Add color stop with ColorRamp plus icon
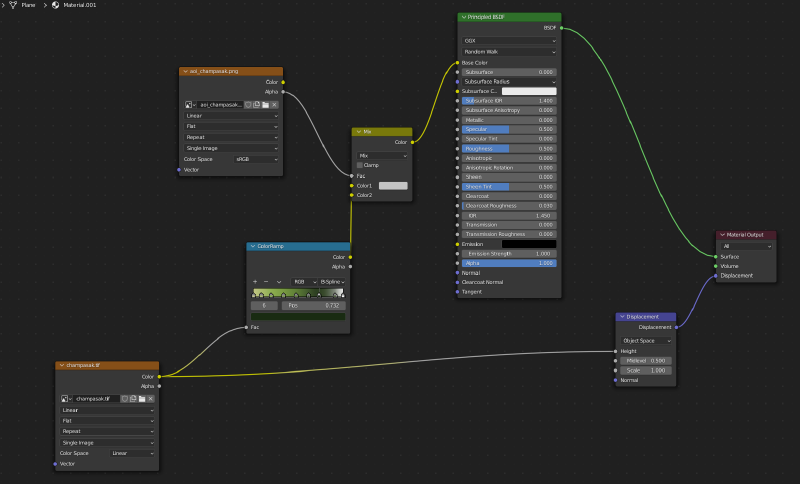This screenshot has height=484, width=800. click(255, 282)
